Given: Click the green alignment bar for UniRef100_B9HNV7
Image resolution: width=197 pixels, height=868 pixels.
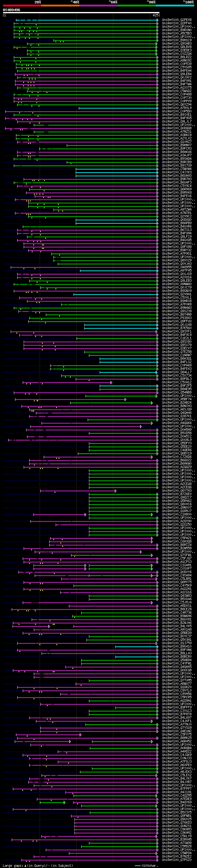Looking at the screenshot, I should click(x=112, y=146).
